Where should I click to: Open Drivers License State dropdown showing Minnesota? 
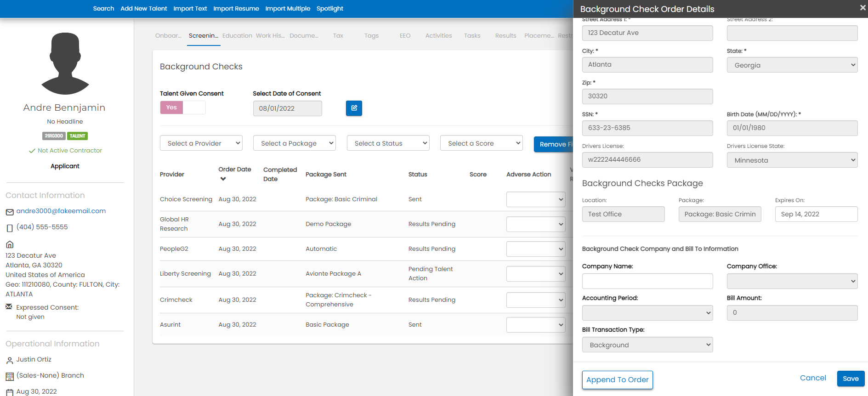pos(792,160)
